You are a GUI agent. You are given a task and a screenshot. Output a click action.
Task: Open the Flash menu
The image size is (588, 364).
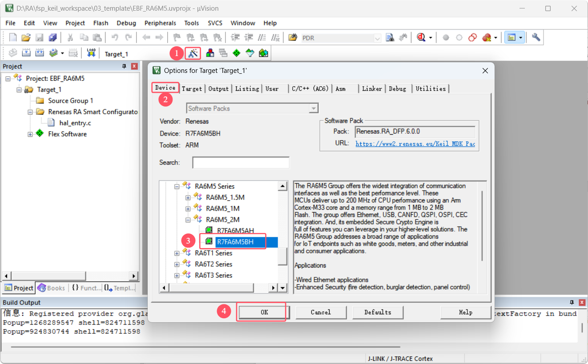click(101, 23)
